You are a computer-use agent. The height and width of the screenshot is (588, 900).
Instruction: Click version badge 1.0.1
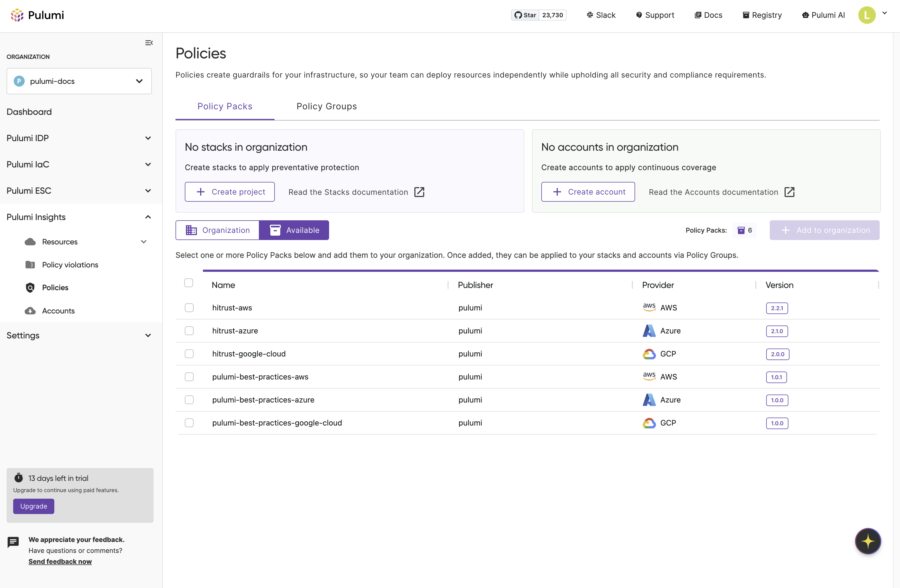coord(776,377)
